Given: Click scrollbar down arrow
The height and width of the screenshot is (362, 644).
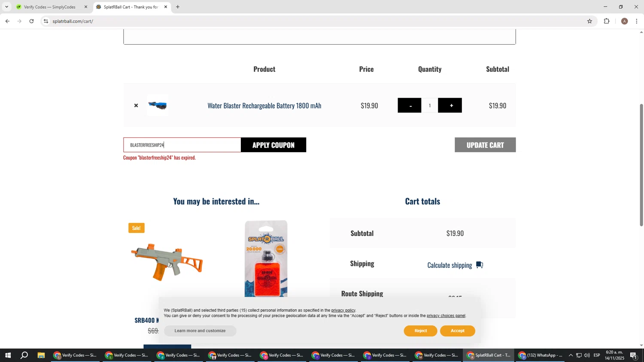Looking at the screenshot, I should (641, 345).
